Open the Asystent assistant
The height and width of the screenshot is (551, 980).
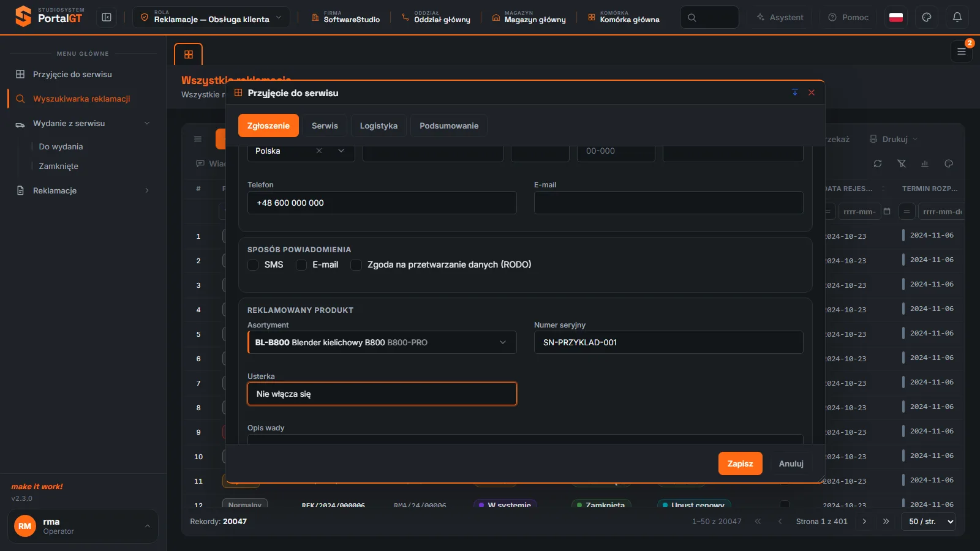point(780,17)
